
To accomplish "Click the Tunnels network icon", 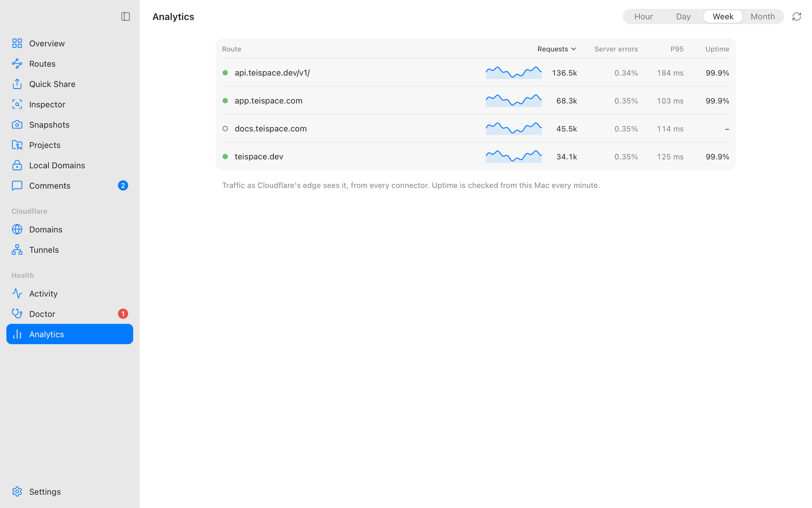I will pyautogui.click(x=17, y=250).
